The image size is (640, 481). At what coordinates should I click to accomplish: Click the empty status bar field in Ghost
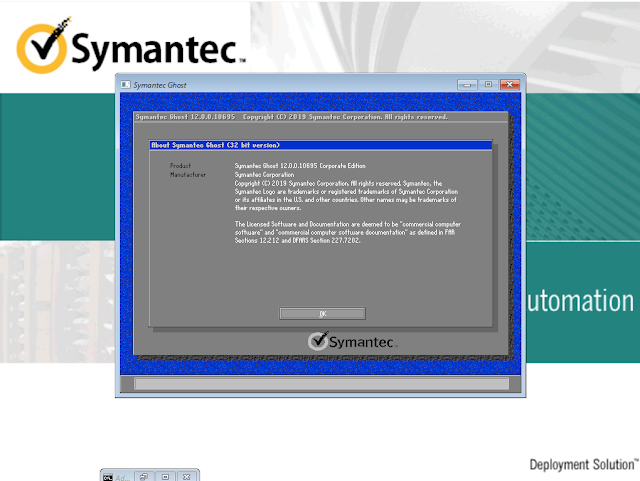(x=322, y=384)
